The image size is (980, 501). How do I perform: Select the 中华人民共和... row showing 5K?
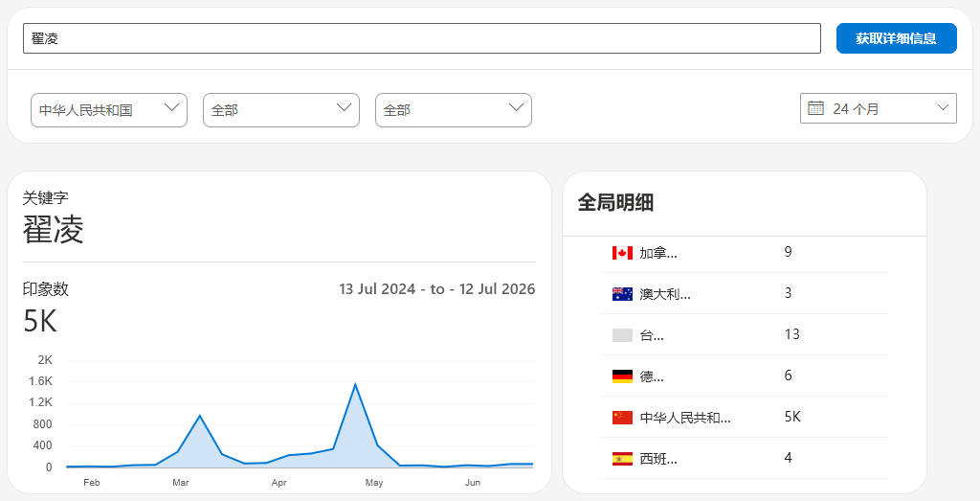[x=745, y=418]
